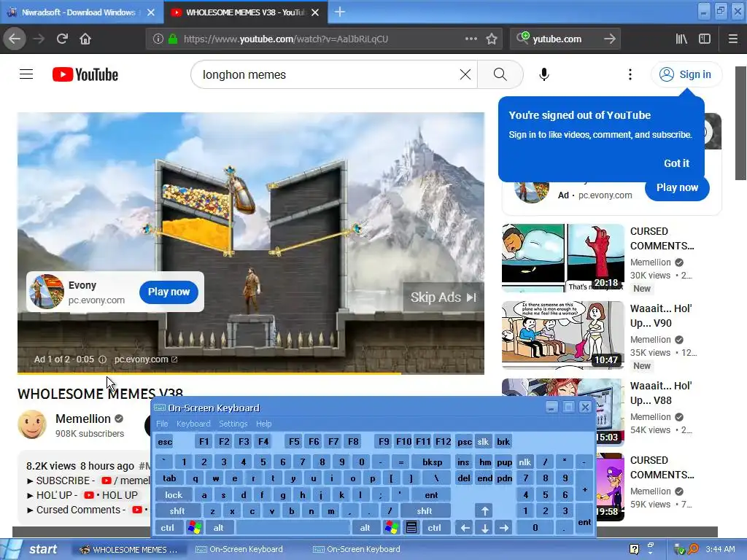Open Help menu in On-Screen Keyboard

[x=263, y=424]
